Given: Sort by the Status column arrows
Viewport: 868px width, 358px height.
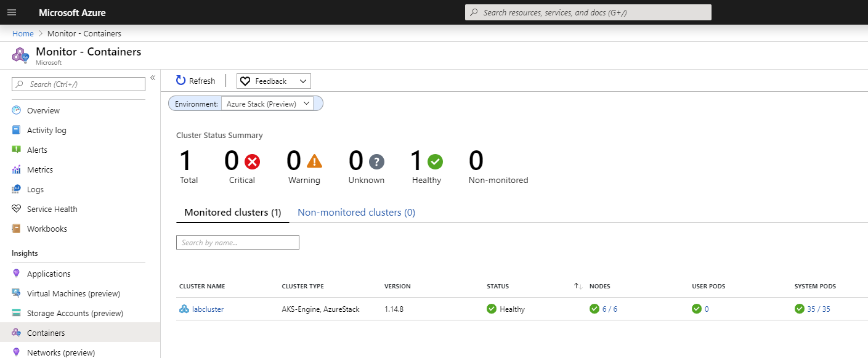Looking at the screenshot, I should click(x=577, y=286).
